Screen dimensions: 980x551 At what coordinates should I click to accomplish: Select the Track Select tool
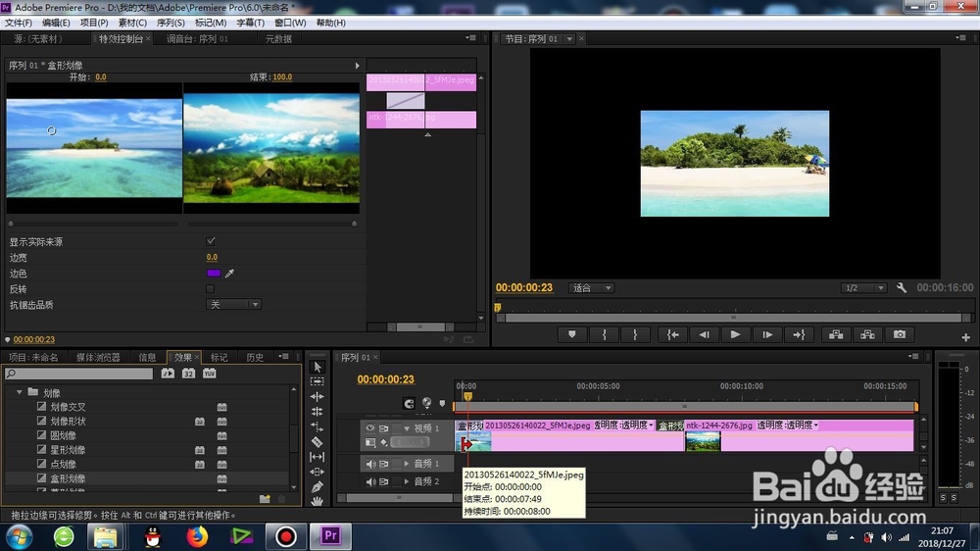[x=317, y=381]
